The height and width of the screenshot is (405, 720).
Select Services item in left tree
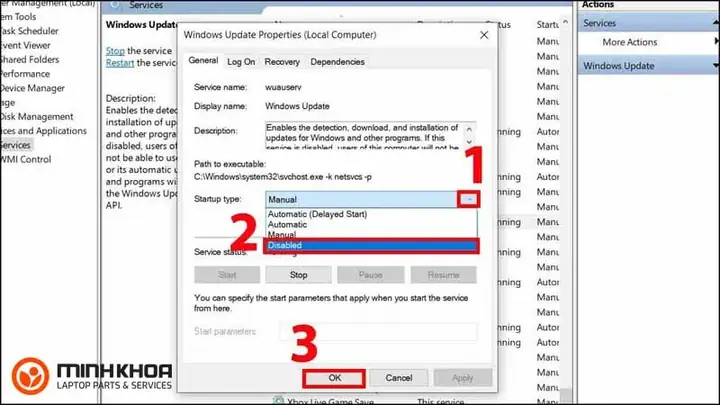pyautogui.click(x=16, y=145)
